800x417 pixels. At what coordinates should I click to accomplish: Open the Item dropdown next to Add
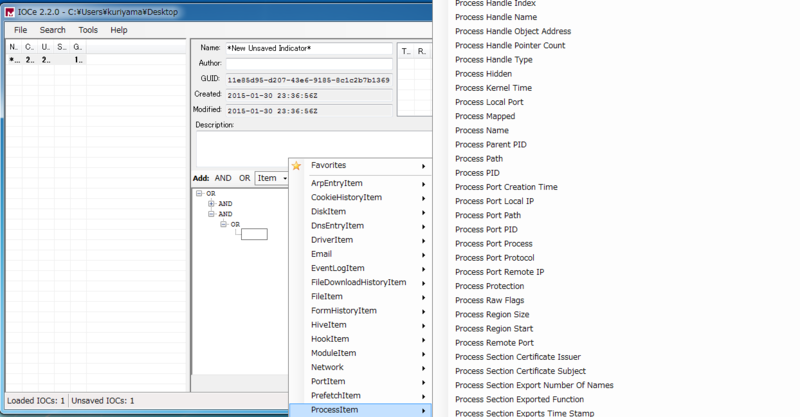point(271,178)
